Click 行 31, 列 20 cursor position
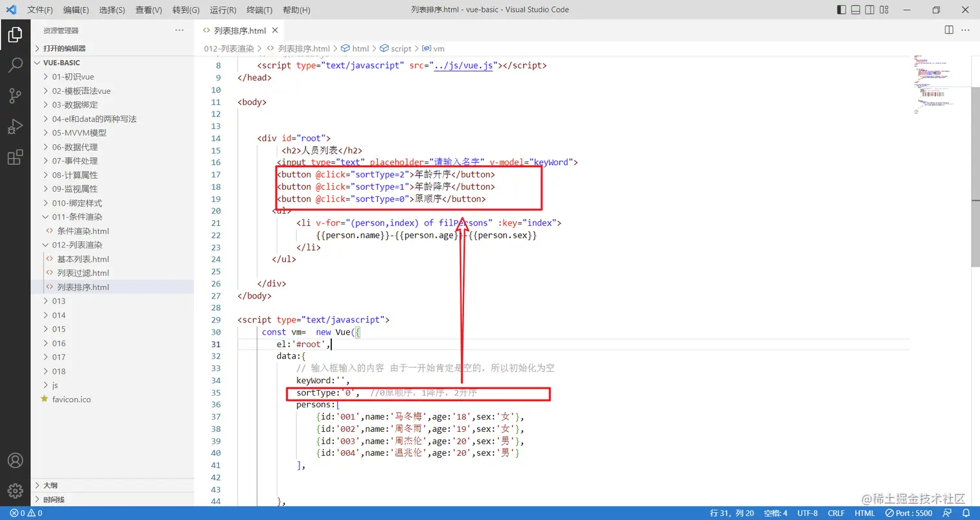980x520 pixels. pos(732,514)
